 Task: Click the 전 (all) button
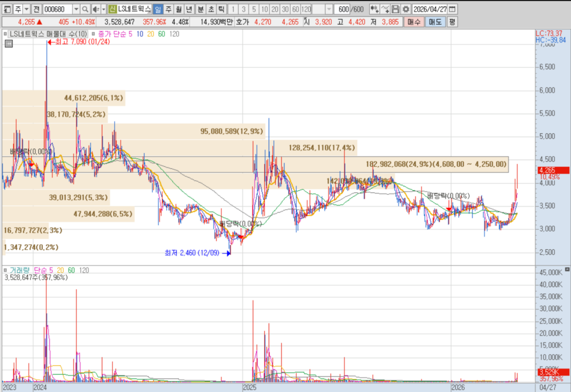[36, 9]
